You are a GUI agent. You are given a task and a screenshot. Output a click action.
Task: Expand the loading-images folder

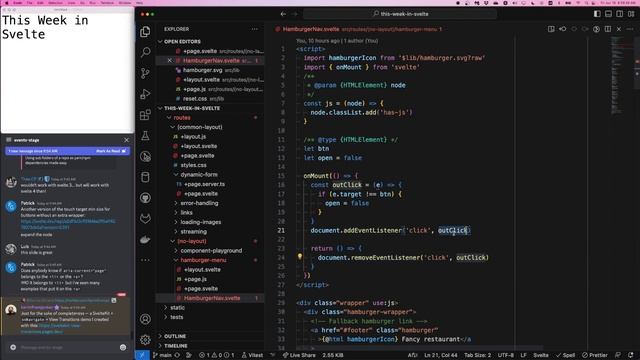click(x=200, y=222)
